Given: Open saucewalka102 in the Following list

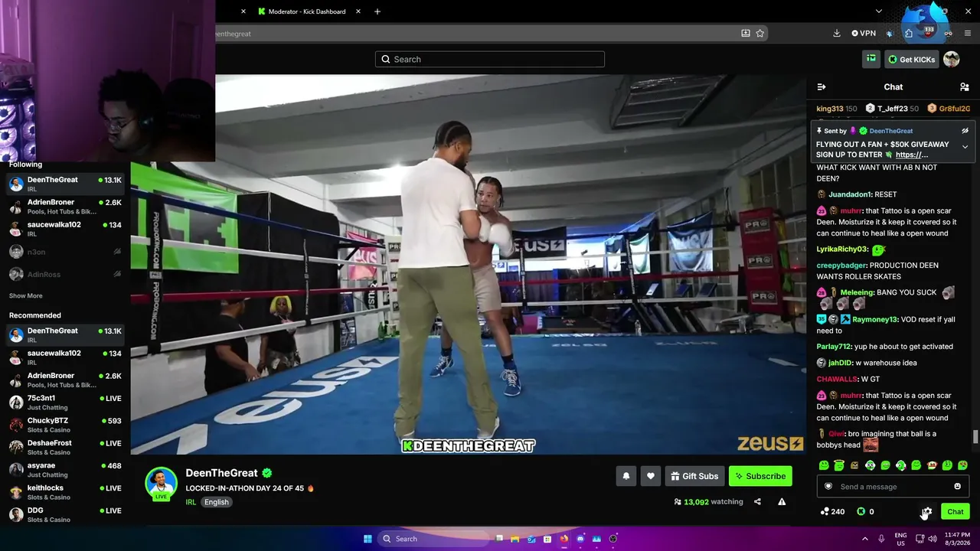Looking at the screenshot, I should pyautogui.click(x=65, y=229).
